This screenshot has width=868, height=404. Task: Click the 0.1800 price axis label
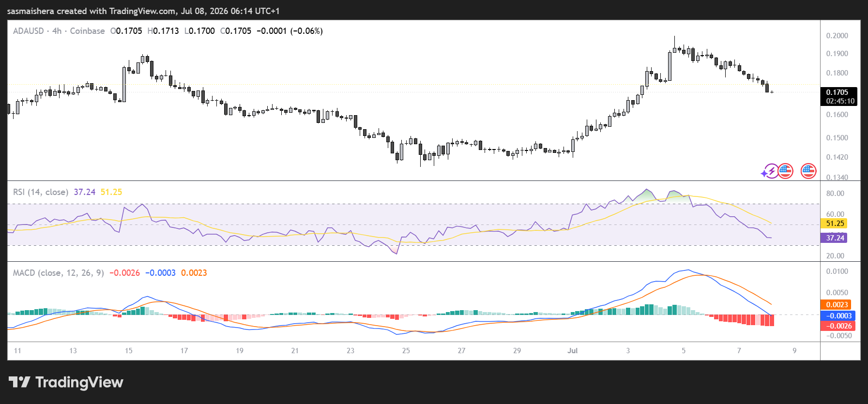tap(837, 73)
